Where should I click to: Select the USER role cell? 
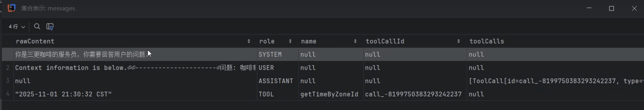point(266,68)
